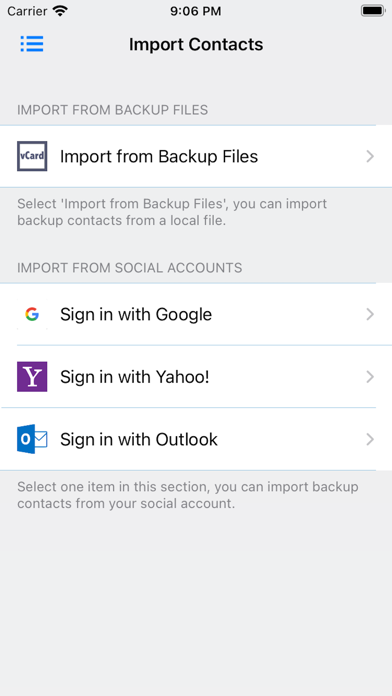
Task: Tap the status bar clock
Action: pos(196,11)
